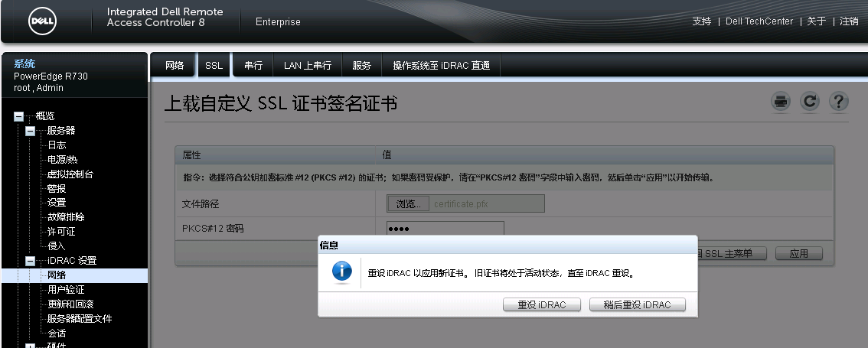
Task: Open 警报 tree item
Action: coord(57,189)
